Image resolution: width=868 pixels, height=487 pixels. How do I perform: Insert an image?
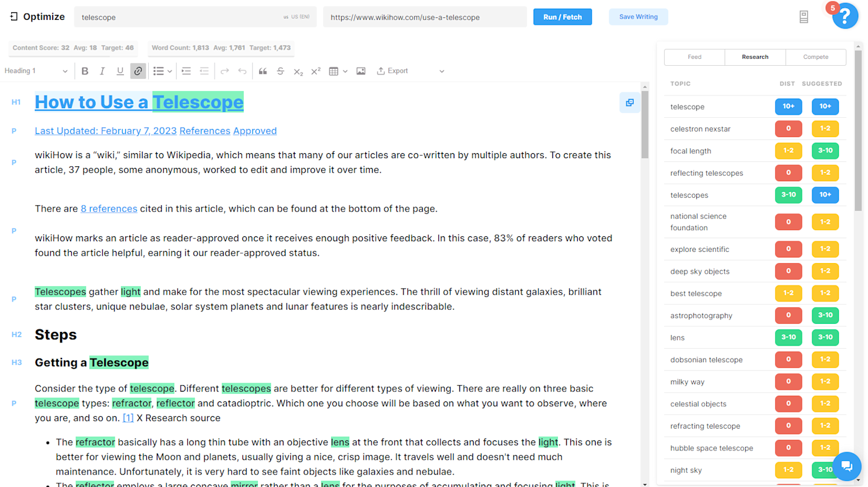click(361, 71)
